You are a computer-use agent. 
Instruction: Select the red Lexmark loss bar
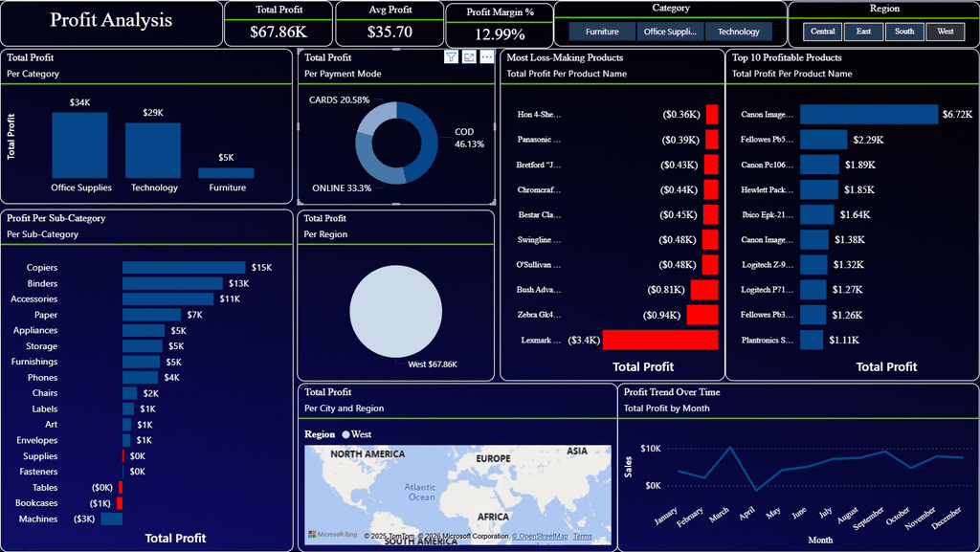coord(659,340)
